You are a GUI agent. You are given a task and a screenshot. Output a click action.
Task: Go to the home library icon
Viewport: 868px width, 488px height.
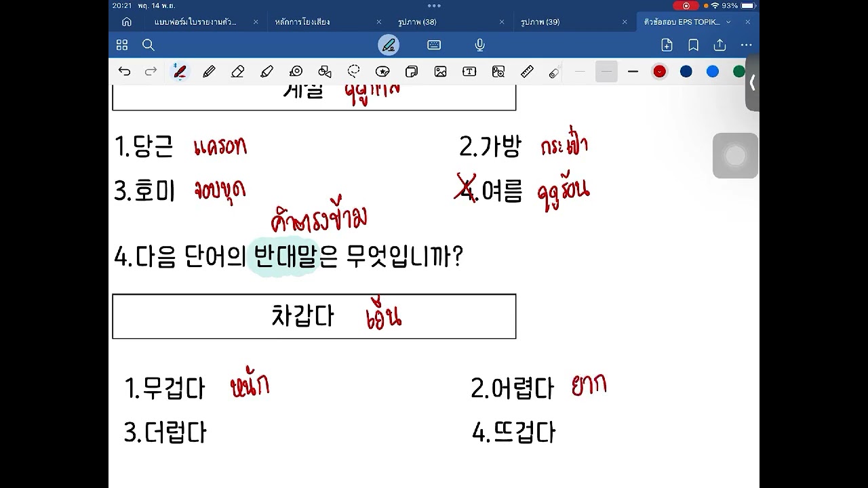click(x=126, y=22)
